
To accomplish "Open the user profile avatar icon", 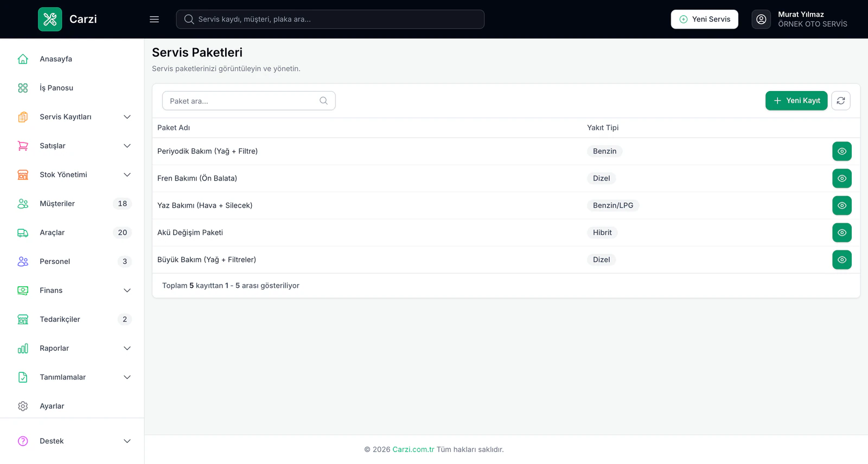I will 761,19.
